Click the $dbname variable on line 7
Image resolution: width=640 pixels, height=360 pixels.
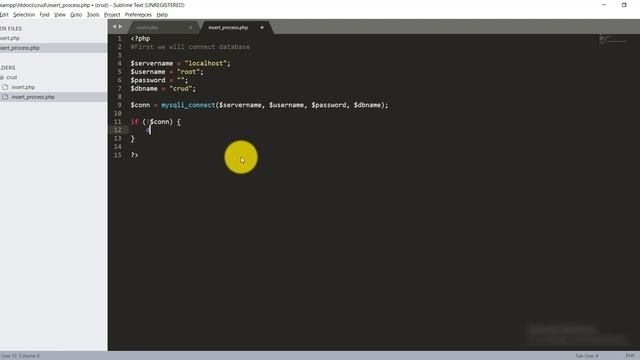pyautogui.click(x=144, y=89)
